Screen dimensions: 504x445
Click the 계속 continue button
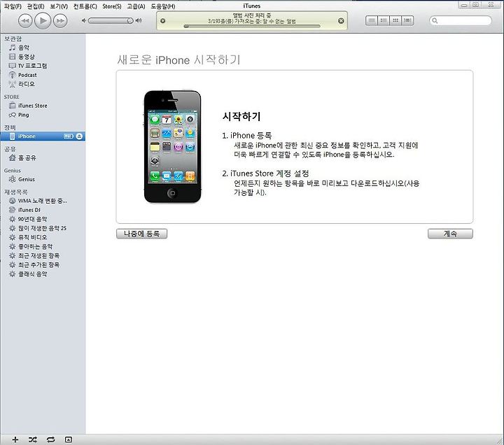450,234
